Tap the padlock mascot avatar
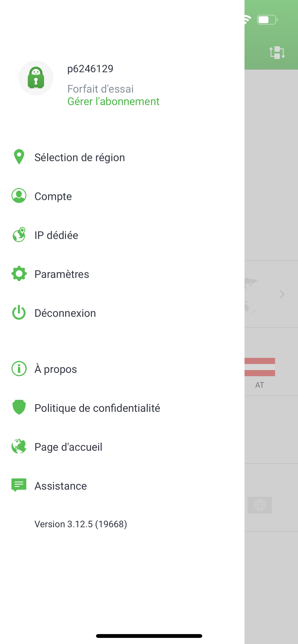This screenshot has width=298, height=644. click(36, 78)
